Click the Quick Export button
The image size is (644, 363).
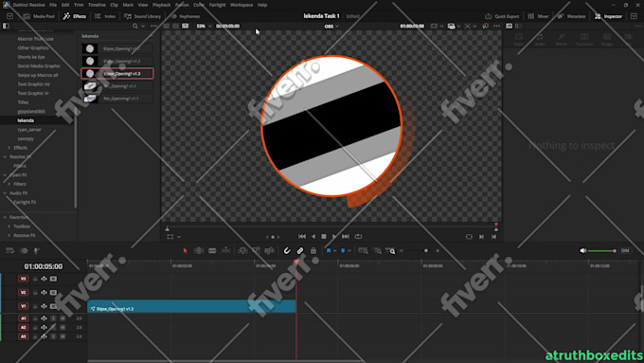click(x=502, y=16)
